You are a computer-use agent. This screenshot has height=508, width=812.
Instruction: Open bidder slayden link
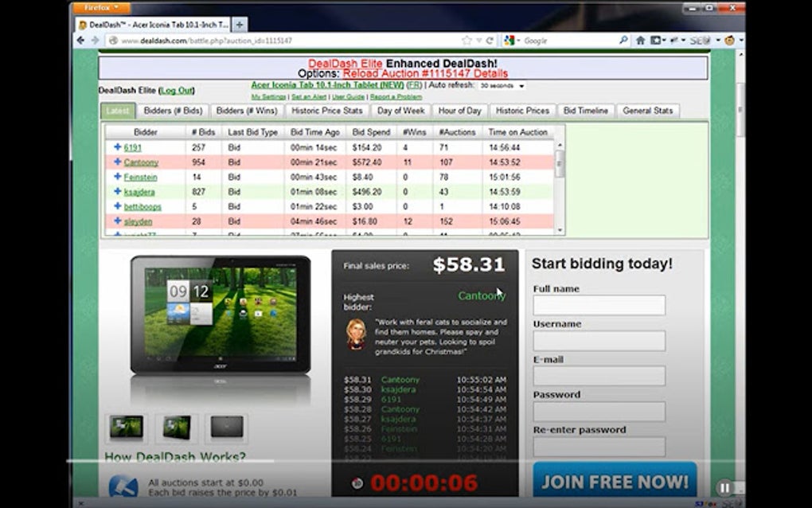[x=139, y=221]
